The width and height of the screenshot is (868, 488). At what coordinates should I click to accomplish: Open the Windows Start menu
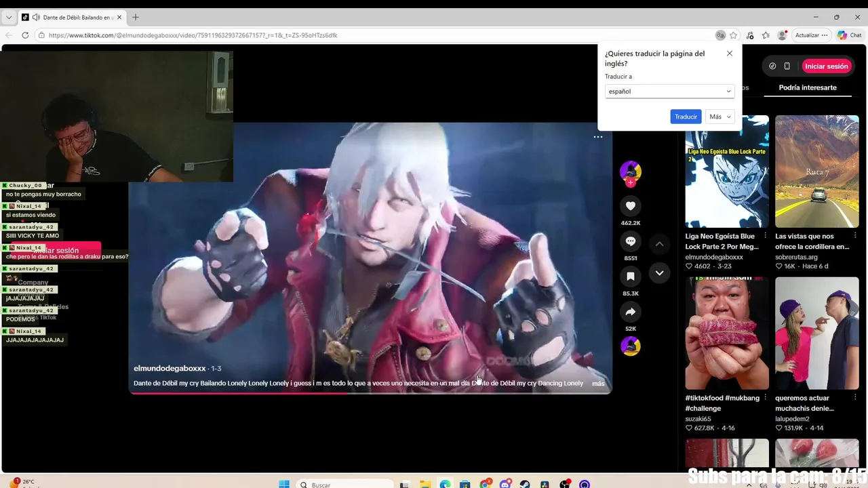point(284,485)
